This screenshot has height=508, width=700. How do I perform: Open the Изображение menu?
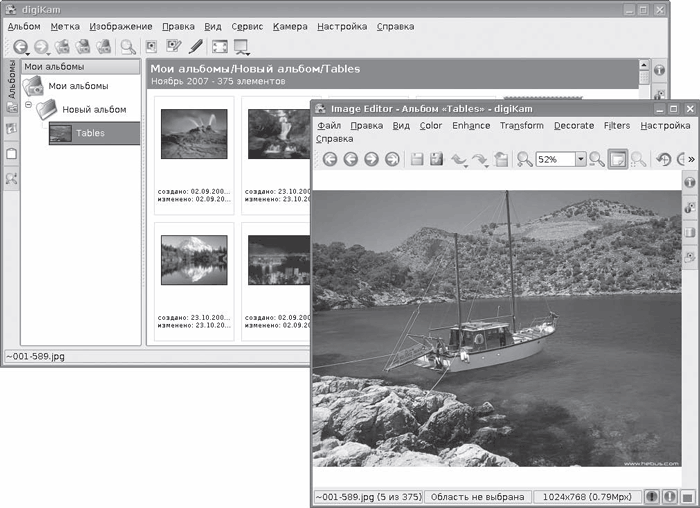[x=120, y=26]
